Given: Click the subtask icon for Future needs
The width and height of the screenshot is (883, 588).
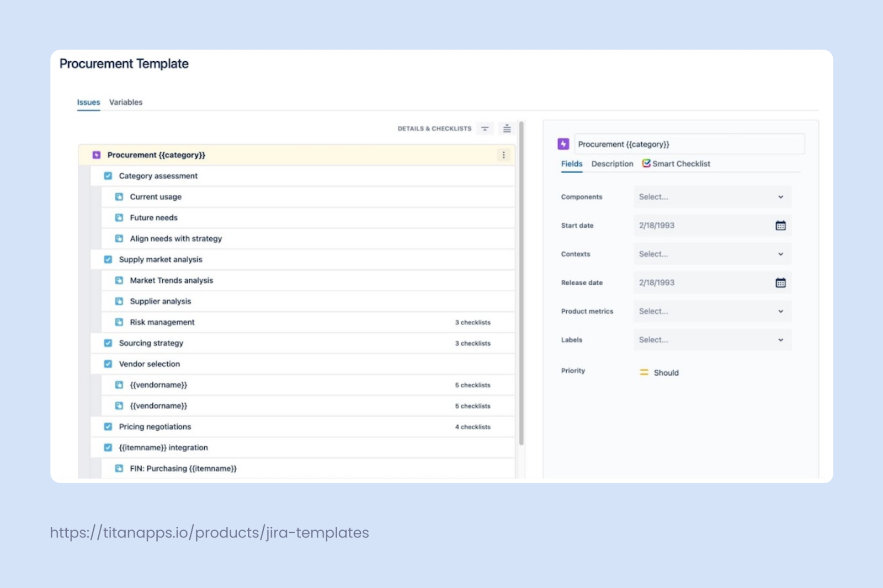Looking at the screenshot, I should 119,218.
